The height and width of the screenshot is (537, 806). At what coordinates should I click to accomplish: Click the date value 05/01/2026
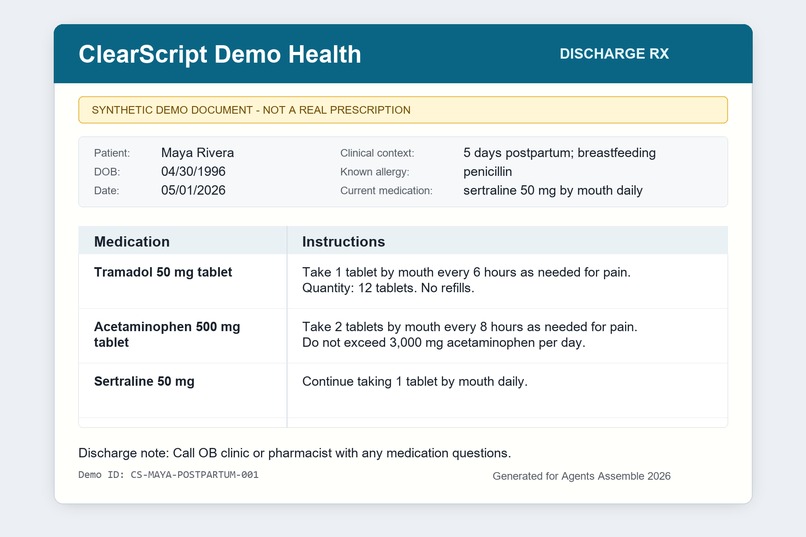point(193,190)
